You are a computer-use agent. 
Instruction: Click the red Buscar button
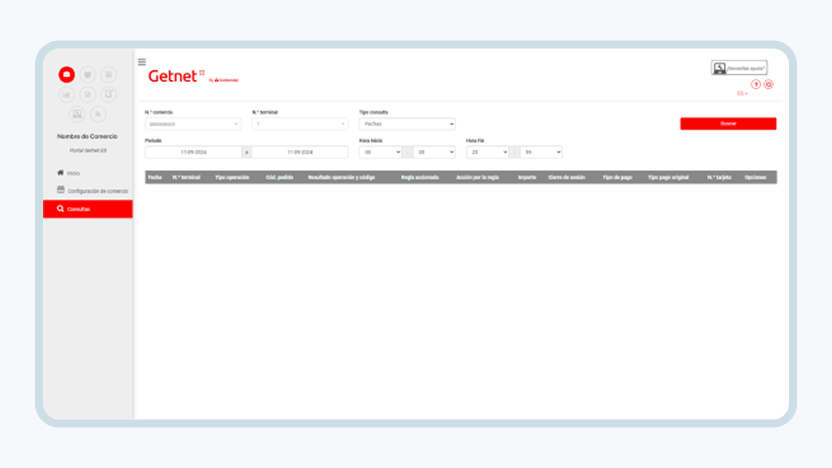[x=728, y=124]
